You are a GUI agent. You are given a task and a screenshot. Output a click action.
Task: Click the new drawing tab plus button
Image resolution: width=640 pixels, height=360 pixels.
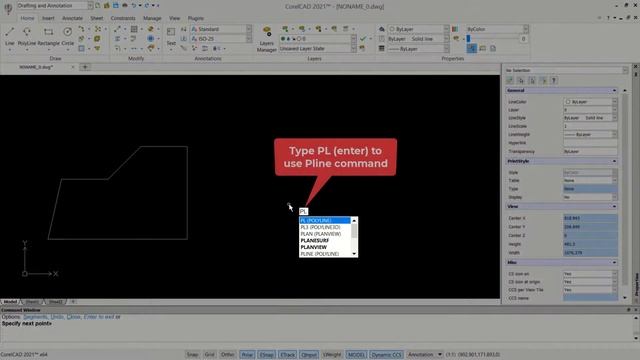click(x=85, y=67)
